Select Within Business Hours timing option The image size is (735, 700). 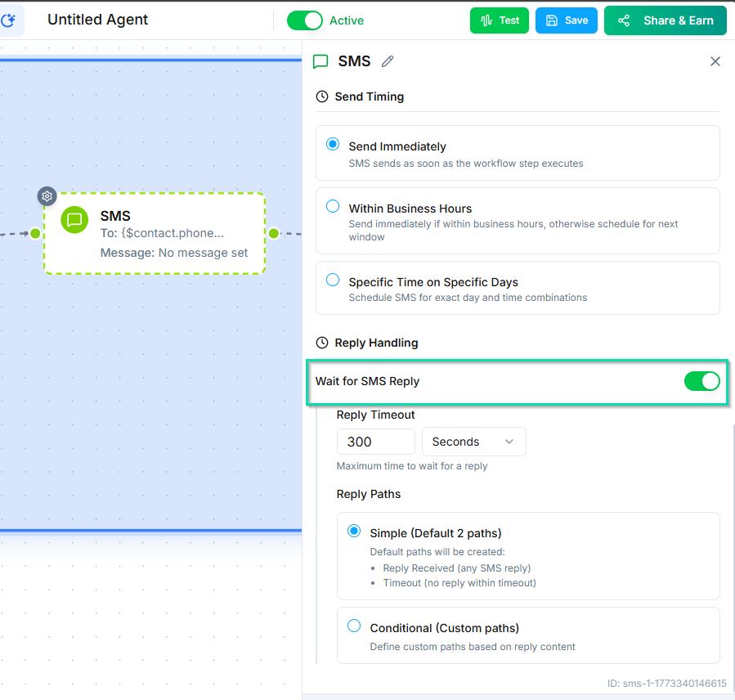coord(333,207)
